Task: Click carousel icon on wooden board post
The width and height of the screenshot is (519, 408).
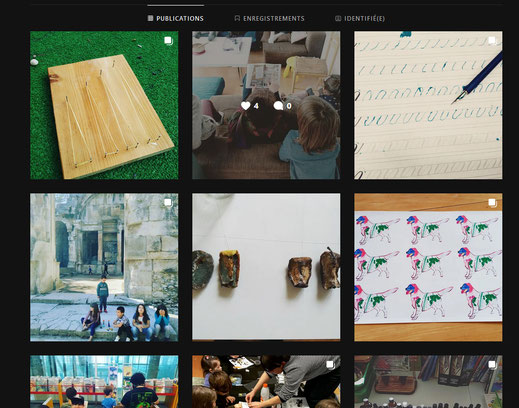Action: click(168, 41)
